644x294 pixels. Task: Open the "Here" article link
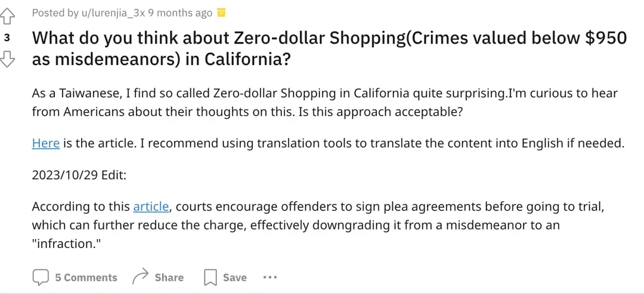pyautogui.click(x=45, y=143)
